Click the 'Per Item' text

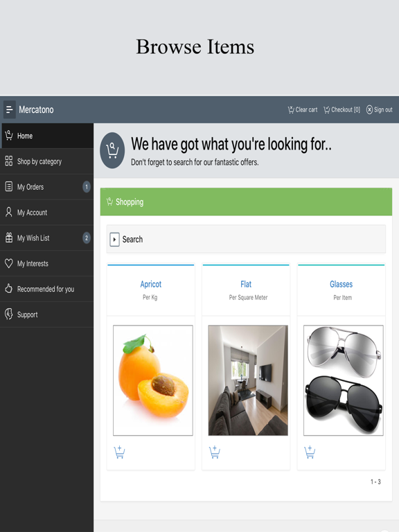tap(343, 298)
